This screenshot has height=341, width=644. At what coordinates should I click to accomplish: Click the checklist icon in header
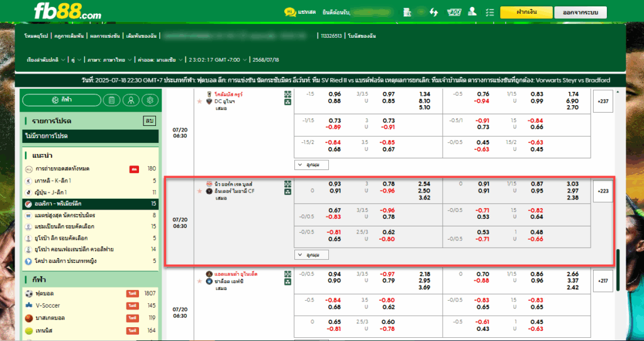489,13
